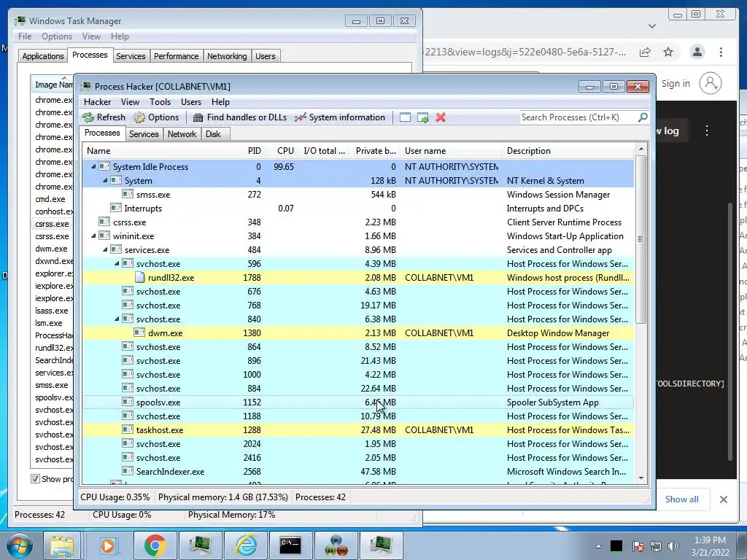Sort by the CPU column header

(282, 151)
